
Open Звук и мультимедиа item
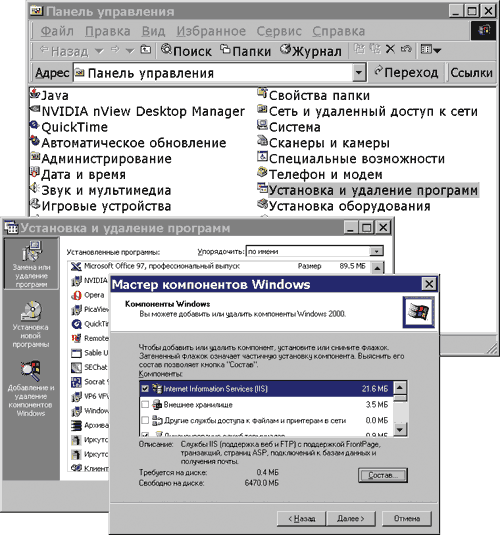[x=101, y=190]
